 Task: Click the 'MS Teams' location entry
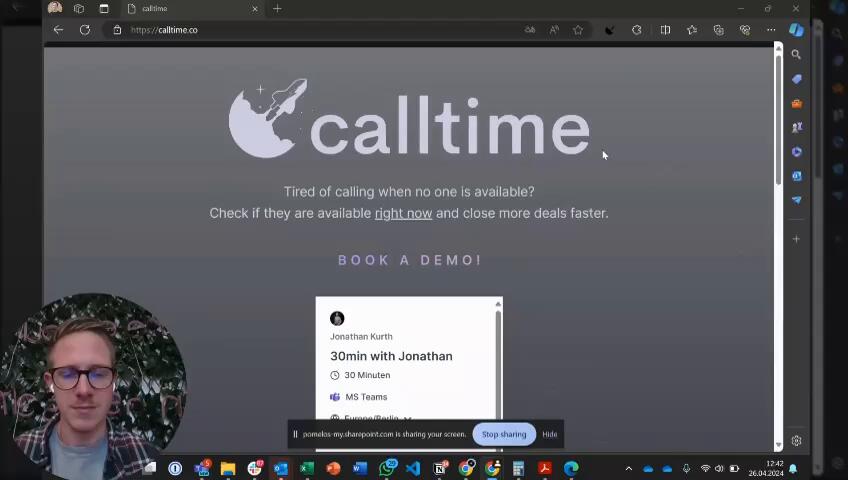366,397
